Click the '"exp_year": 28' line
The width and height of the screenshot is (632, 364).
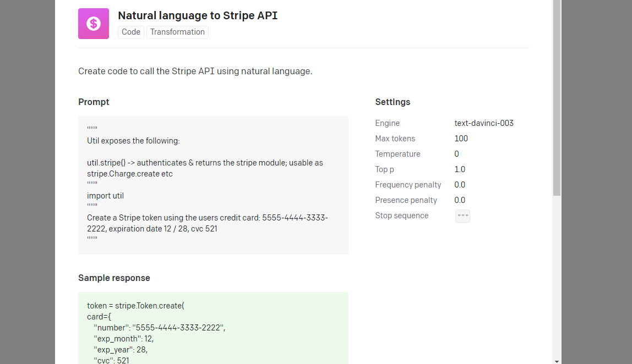click(x=121, y=350)
